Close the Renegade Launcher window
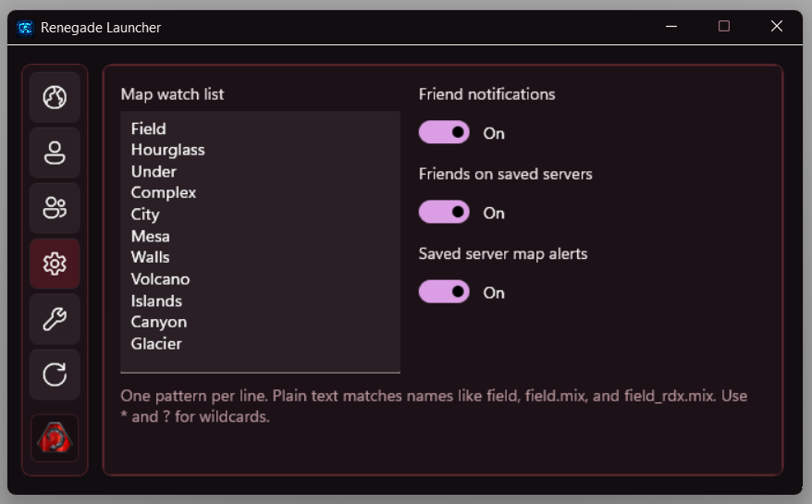This screenshot has width=812, height=504. pos(776,27)
